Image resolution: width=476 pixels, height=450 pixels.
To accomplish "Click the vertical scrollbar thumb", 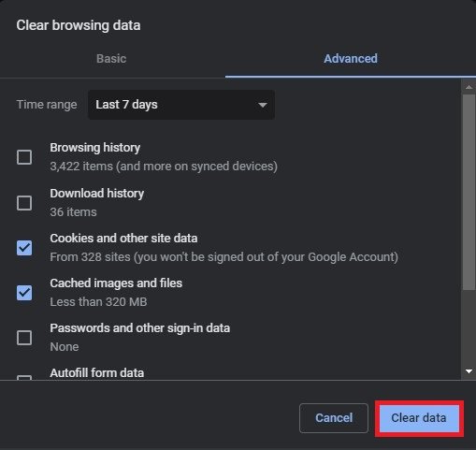I will tap(469, 193).
